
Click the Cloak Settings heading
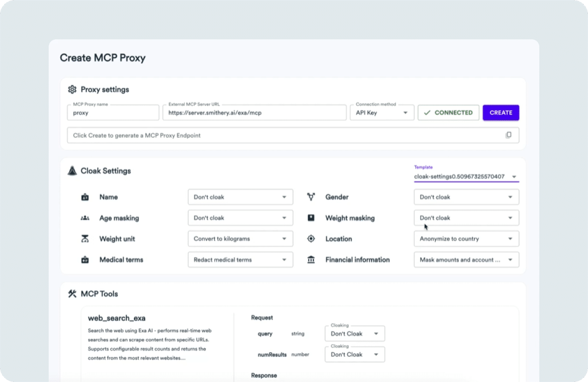106,171
